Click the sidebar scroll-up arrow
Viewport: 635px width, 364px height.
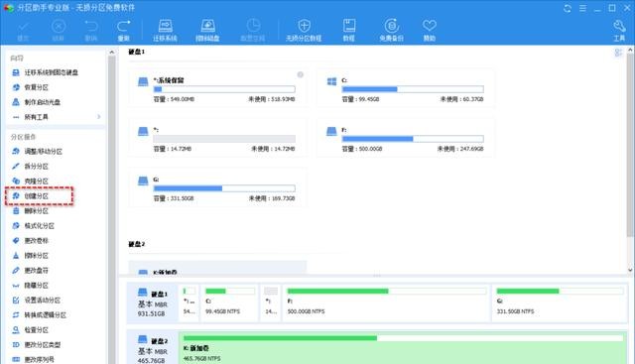[x=112, y=52]
